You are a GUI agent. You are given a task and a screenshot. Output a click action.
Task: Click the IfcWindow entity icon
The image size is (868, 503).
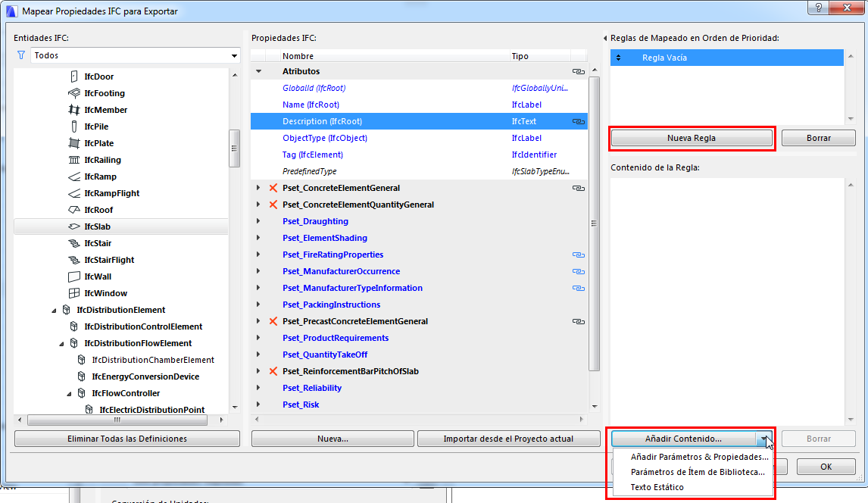74,292
